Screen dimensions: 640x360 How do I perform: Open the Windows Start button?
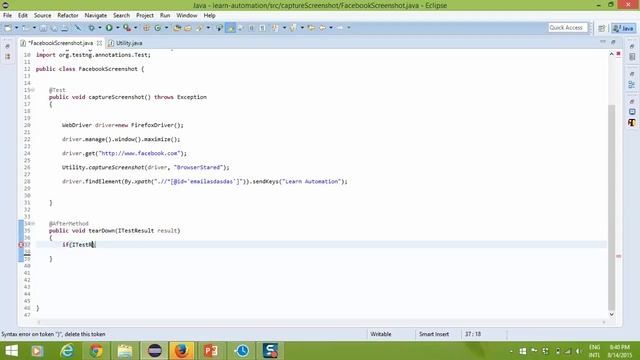pos(11,351)
